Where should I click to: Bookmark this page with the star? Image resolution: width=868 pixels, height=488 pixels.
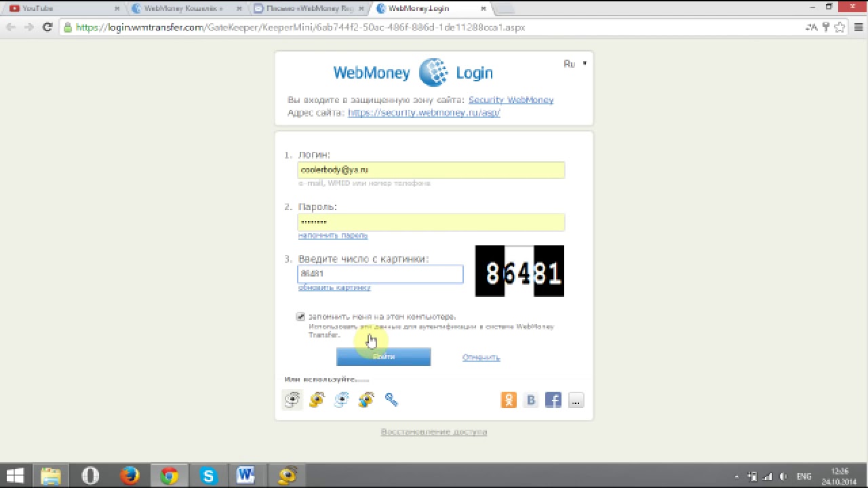click(840, 27)
